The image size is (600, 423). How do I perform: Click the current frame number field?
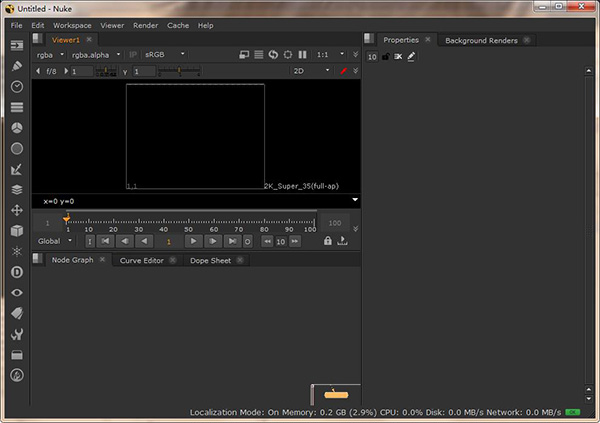169,242
